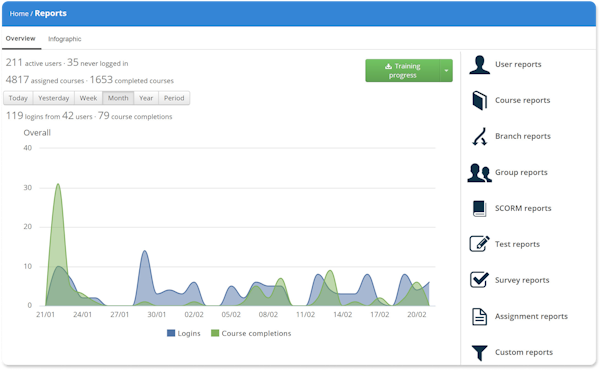This screenshot has height=370, width=600.
Task: Open Custom reports link
Action: 524,352
